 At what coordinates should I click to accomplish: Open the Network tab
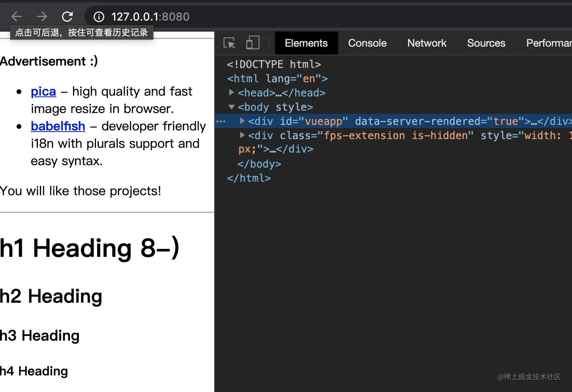pyautogui.click(x=427, y=43)
